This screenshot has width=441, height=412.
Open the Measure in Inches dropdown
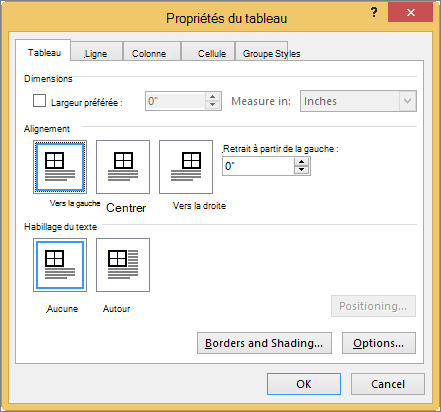coord(358,101)
